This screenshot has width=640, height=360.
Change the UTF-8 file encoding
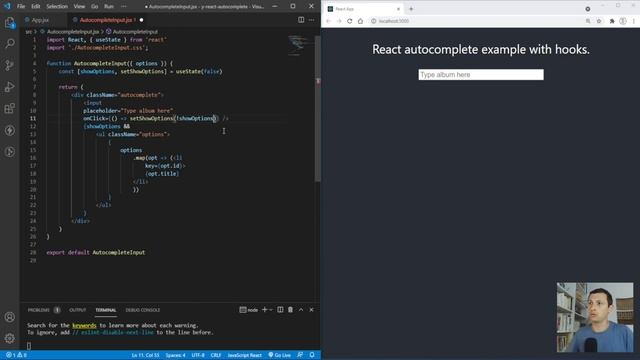coord(198,355)
